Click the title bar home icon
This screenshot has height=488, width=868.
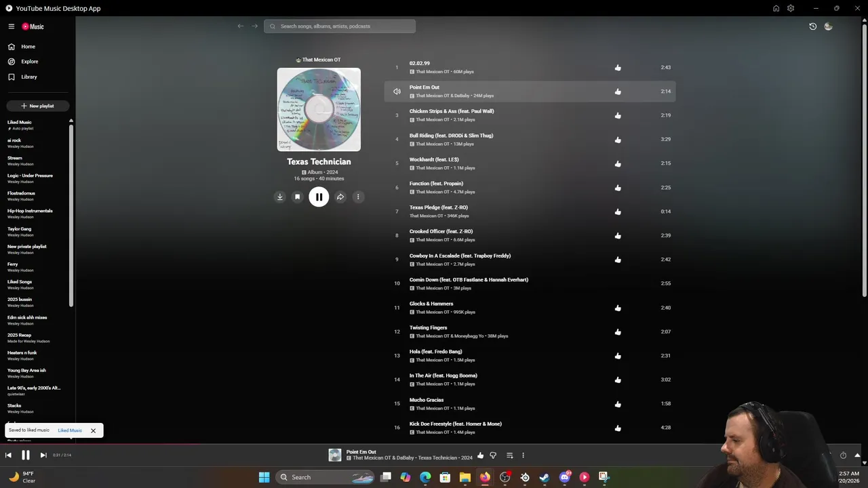776,8
